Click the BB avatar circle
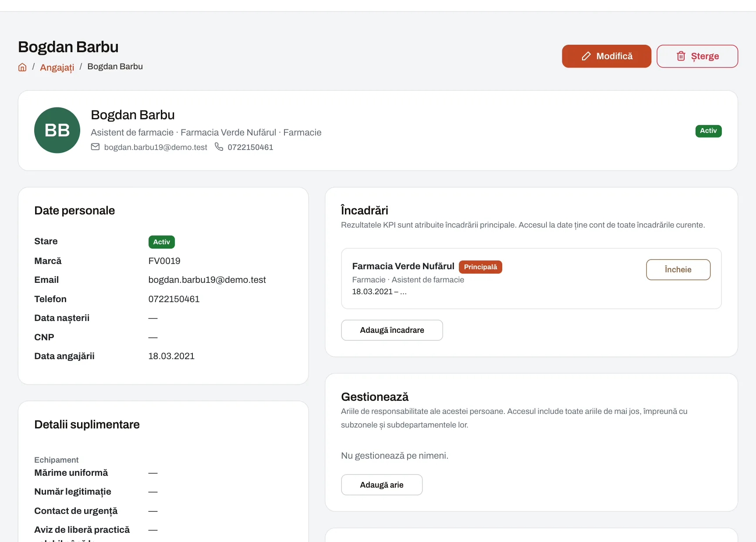This screenshot has height=542, width=756. pyautogui.click(x=57, y=130)
